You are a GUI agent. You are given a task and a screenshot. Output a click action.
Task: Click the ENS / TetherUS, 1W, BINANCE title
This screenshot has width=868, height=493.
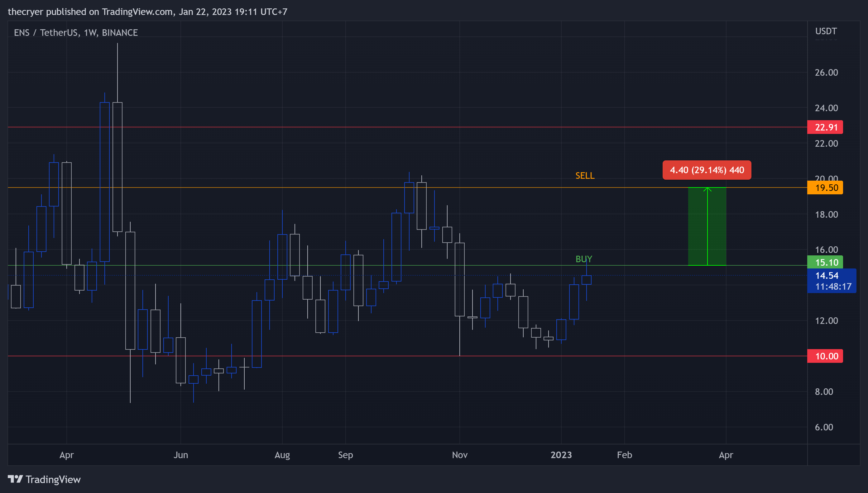(x=76, y=32)
